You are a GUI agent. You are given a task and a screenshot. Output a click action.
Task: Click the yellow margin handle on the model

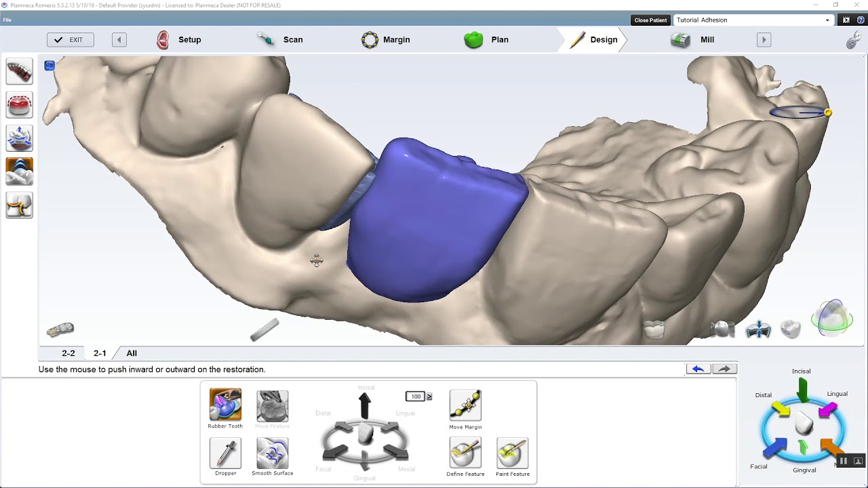[828, 113]
